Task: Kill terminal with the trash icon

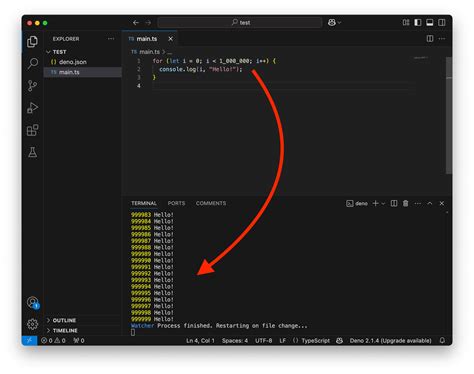Action: (405, 203)
